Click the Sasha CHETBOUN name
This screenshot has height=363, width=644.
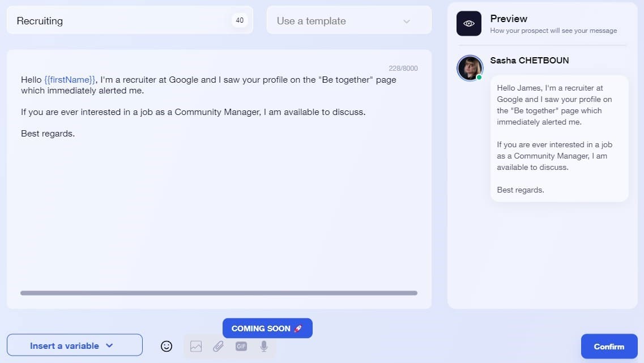[x=530, y=61]
